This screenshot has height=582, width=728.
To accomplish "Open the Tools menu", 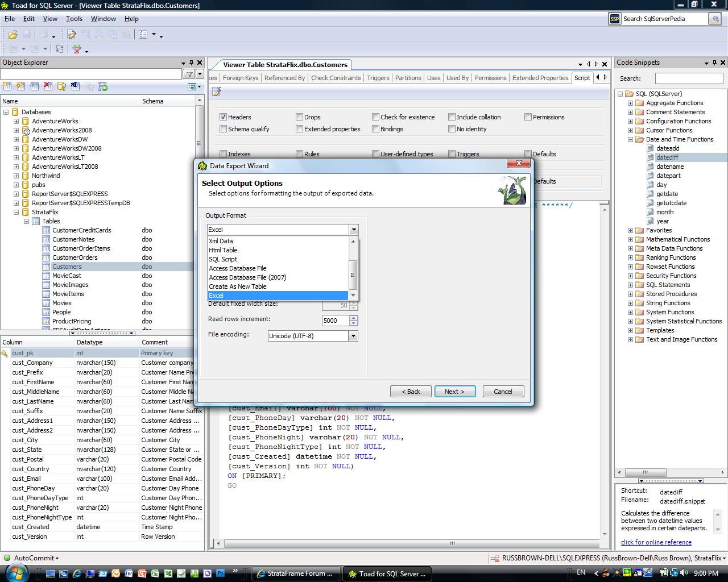I will click(x=74, y=19).
